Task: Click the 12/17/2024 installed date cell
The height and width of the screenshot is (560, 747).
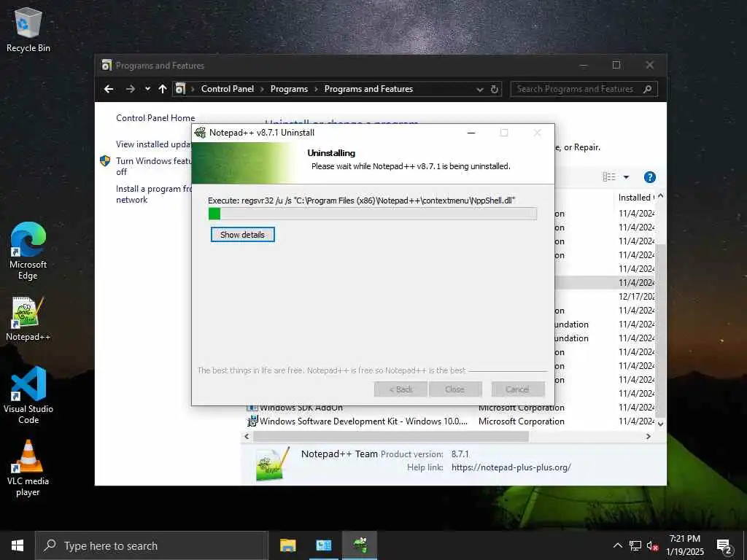Action: click(636, 296)
